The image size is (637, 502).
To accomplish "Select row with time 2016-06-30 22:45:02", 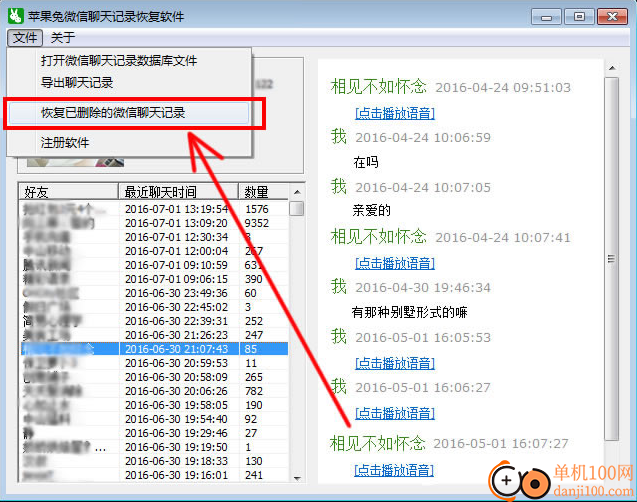I will (154, 307).
